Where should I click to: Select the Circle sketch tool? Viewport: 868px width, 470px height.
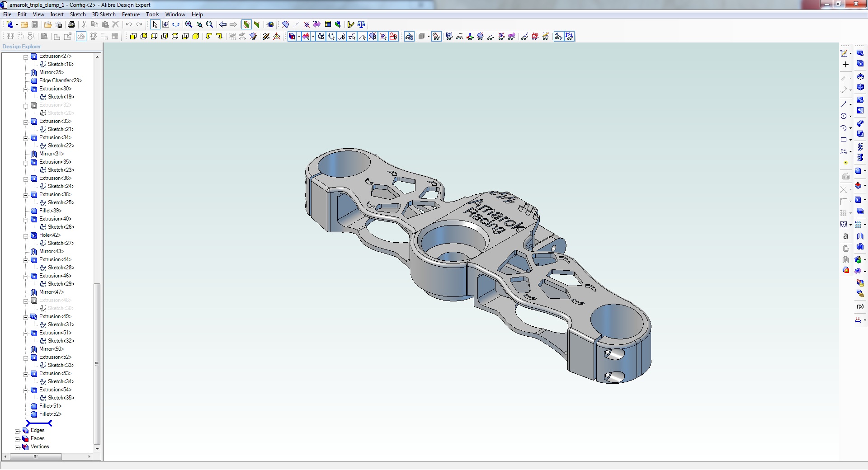click(844, 116)
